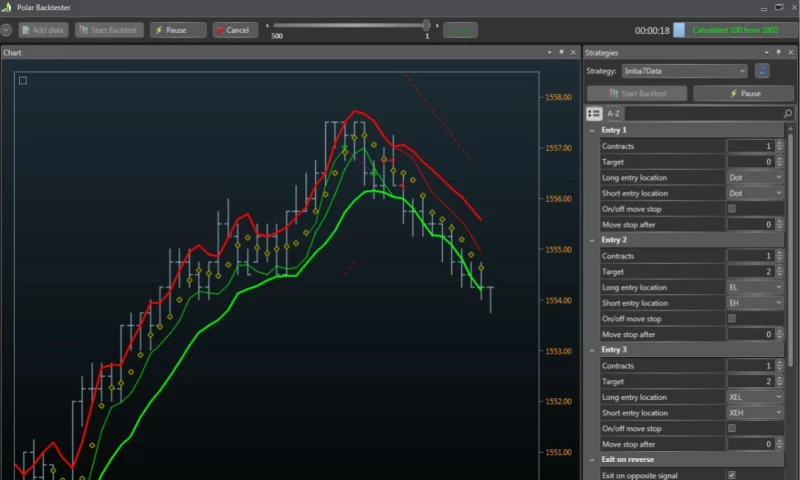Collapse the Entry 2 section
The image size is (800, 480).
[592, 240]
